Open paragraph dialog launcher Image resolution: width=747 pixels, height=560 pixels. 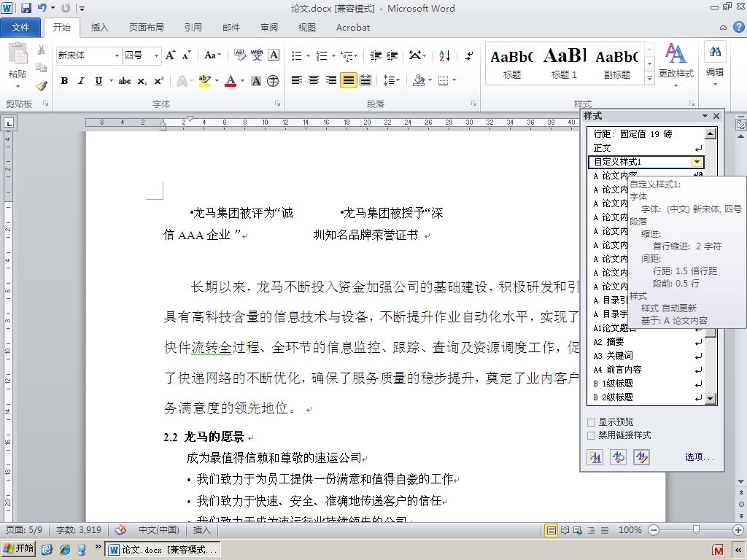pos(473,104)
